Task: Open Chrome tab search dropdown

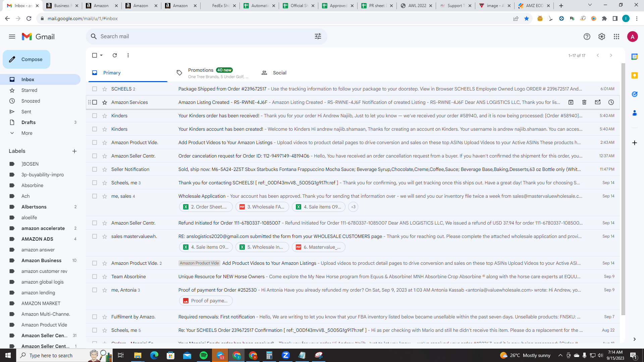Action: point(590,5)
